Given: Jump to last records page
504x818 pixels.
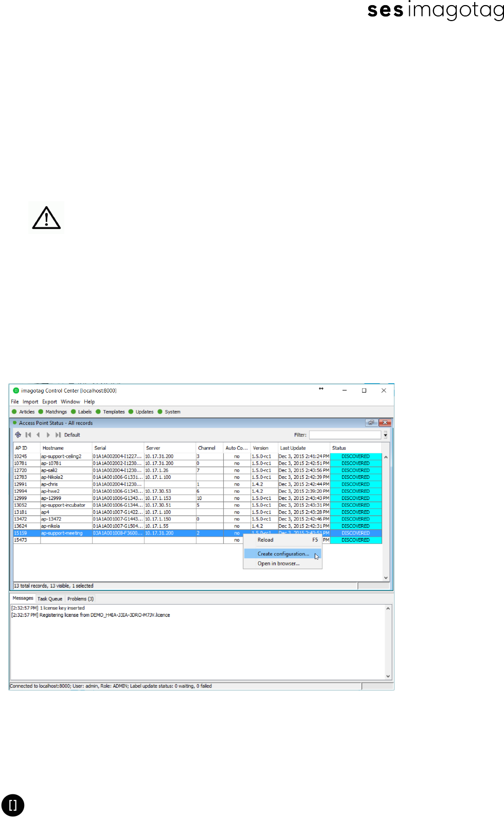Looking at the screenshot, I should pyautogui.click(x=58, y=435).
